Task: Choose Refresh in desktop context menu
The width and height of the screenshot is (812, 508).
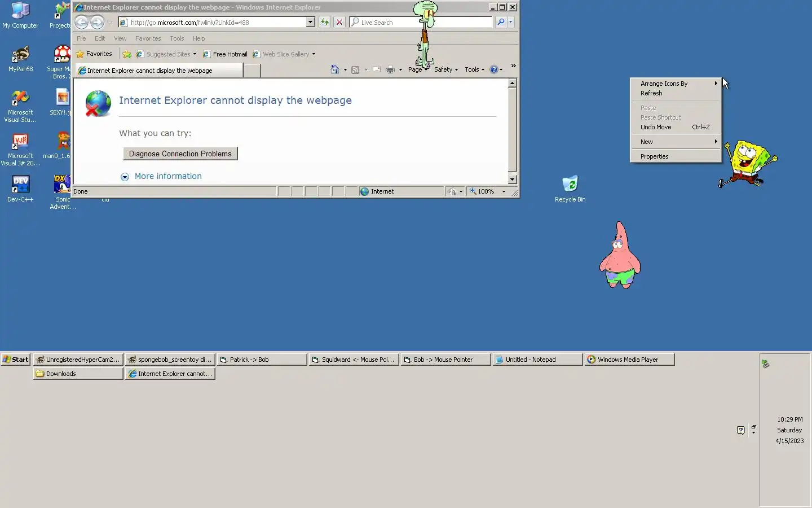Action: 676,93
